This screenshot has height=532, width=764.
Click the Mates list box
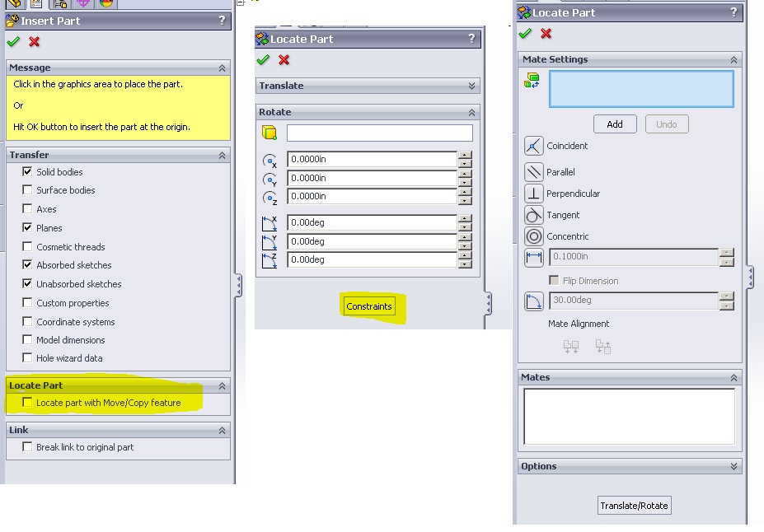point(629,416)
